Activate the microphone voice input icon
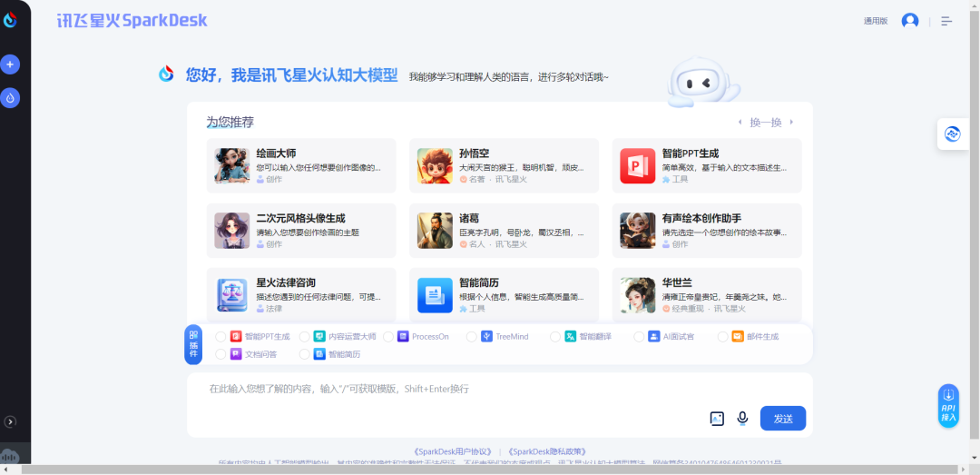This screenshot has width=980, height=475. click(742, 418)
